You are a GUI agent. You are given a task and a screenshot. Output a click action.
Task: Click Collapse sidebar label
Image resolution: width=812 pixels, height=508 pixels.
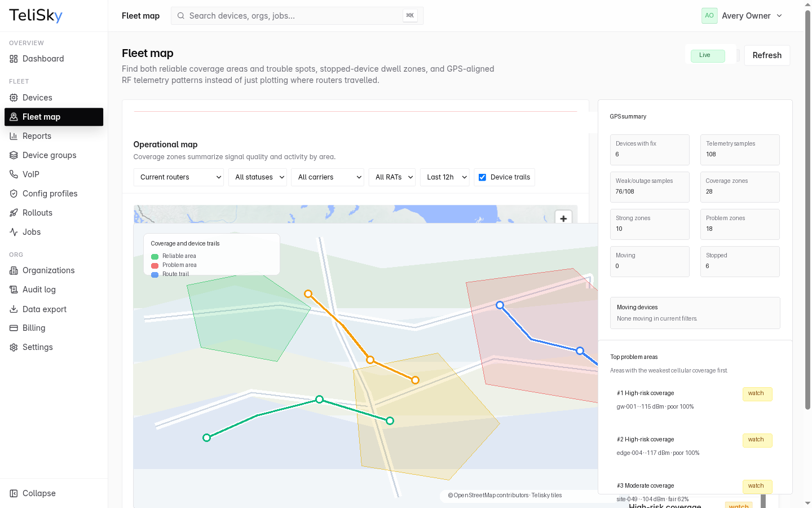pos(39,493)
